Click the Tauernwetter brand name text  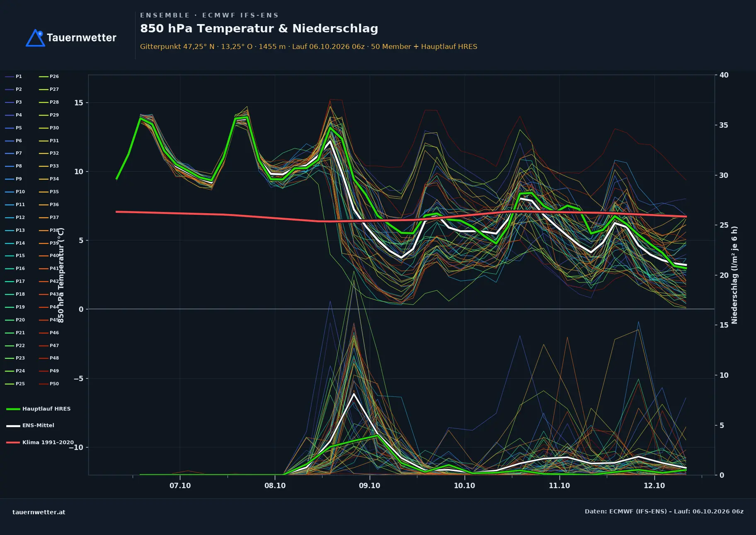82,38
